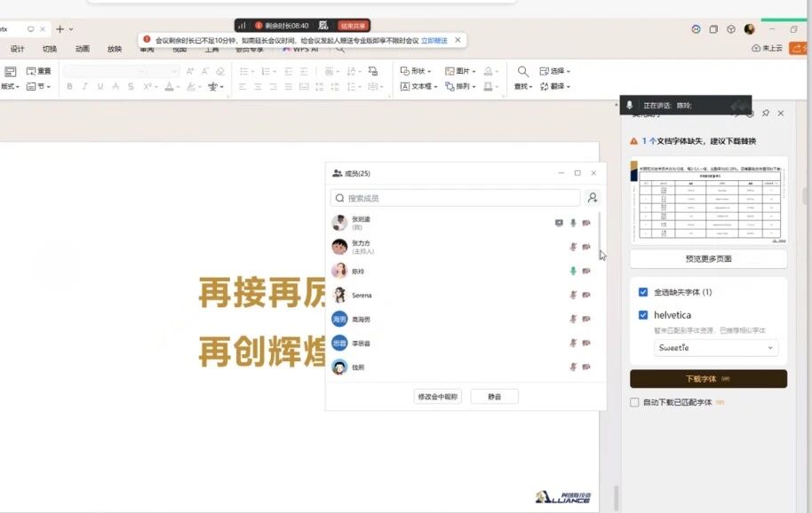Check 全选缺失字体 (1) checkbox
812x513 pixels.
tap(643, 292)
